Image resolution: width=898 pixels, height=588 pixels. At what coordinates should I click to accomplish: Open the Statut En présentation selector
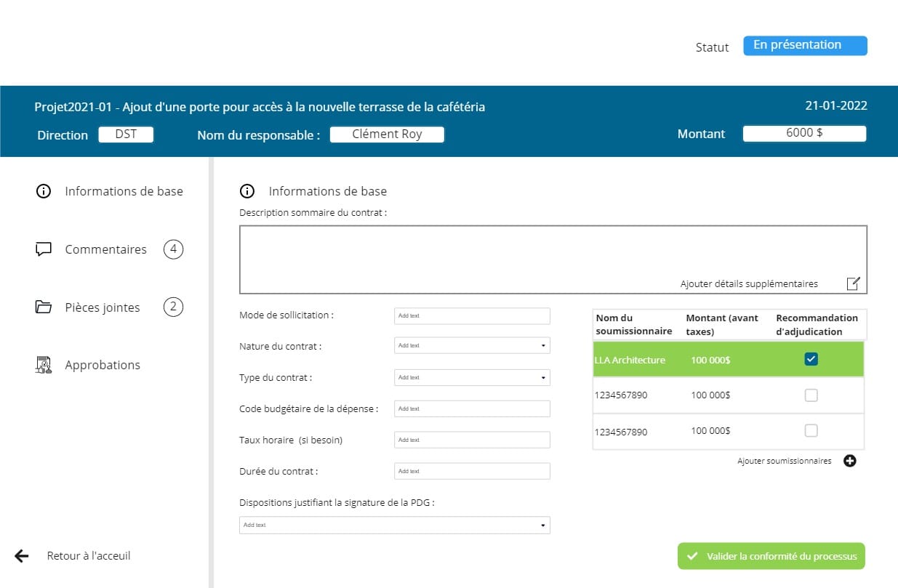(805, 45)
